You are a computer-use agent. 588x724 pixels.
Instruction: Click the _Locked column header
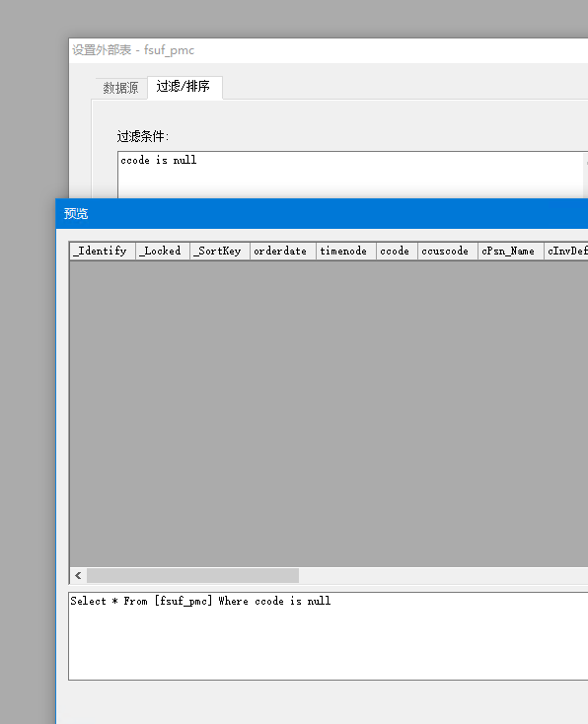coord(163,252)
